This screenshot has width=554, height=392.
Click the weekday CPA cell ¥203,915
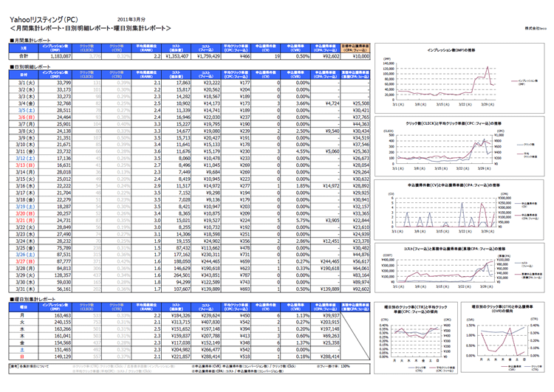(326, 322)
